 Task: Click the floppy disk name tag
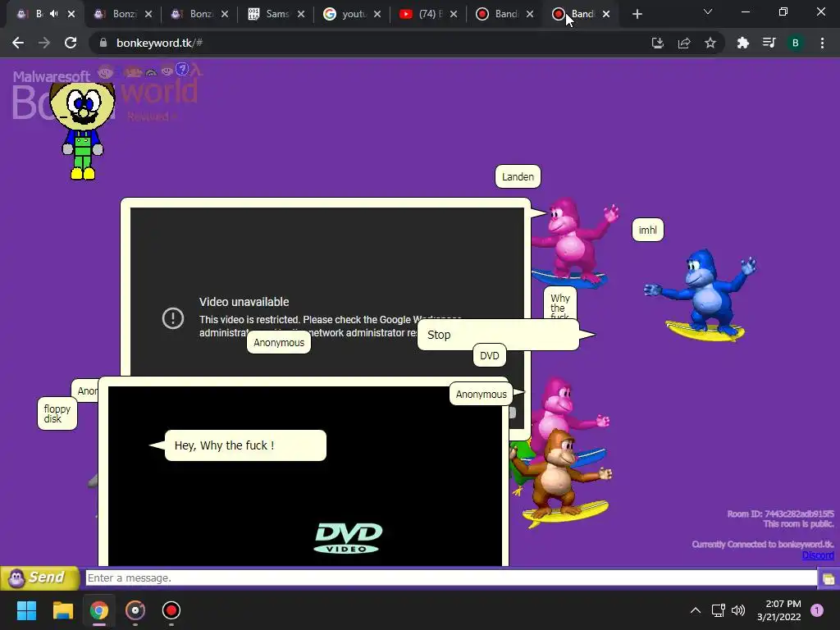(57, 413)
